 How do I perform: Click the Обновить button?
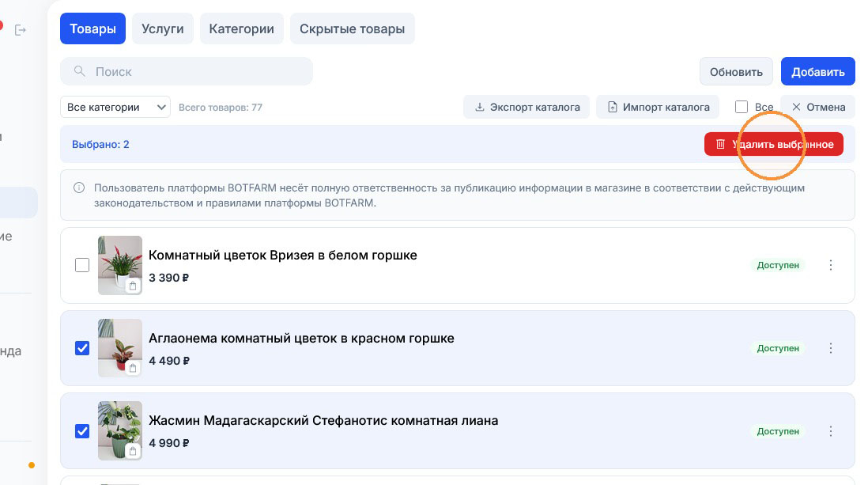tap(736, 71)
